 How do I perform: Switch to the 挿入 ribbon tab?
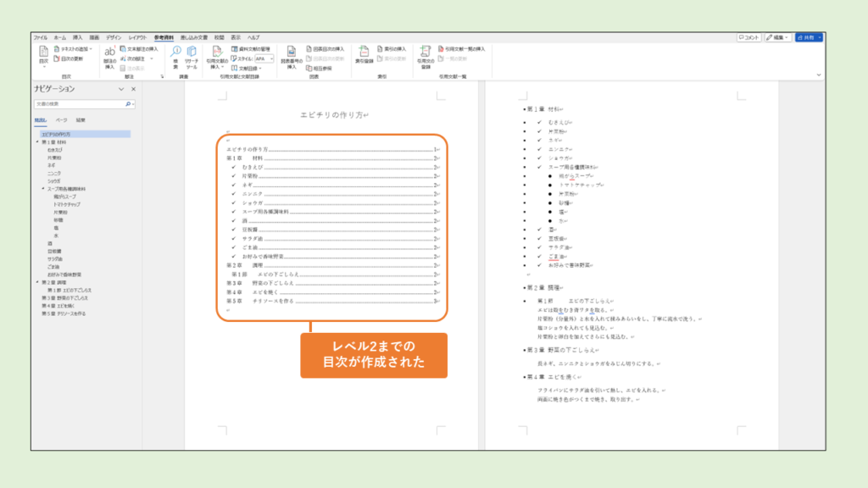tap(77, 37)
